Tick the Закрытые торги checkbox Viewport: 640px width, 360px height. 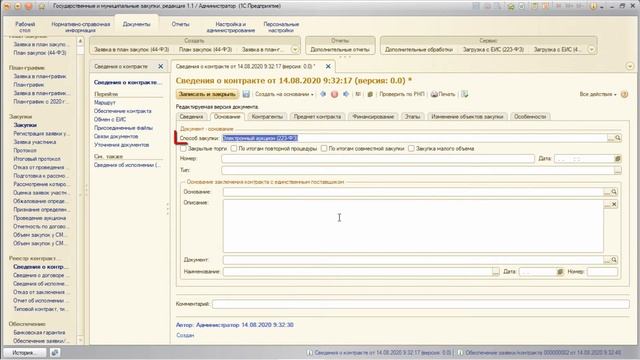(184, 149)
